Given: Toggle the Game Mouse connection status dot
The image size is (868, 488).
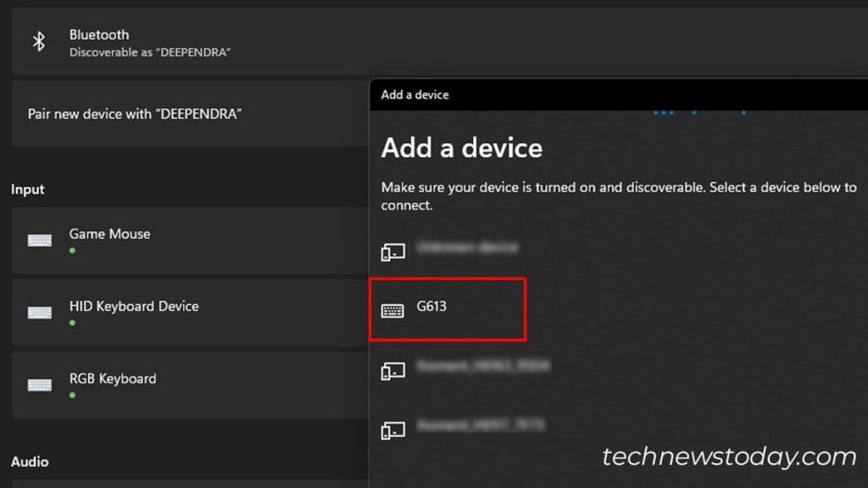Looking at the screenshot, I should click(70, 249).
